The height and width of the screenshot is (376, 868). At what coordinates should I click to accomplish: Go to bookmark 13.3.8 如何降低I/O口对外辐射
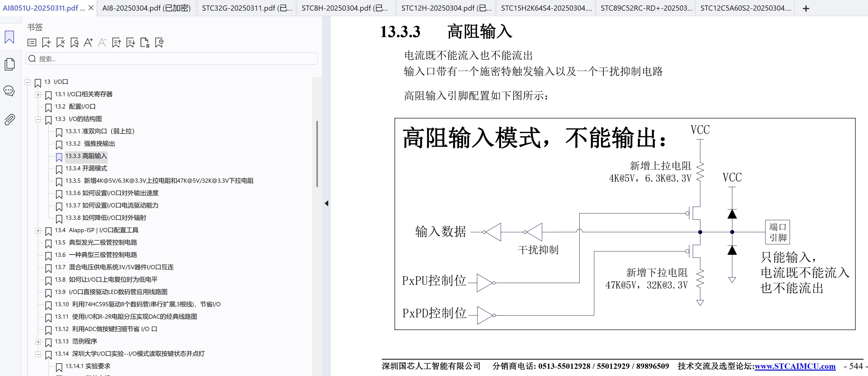[105, 218]
